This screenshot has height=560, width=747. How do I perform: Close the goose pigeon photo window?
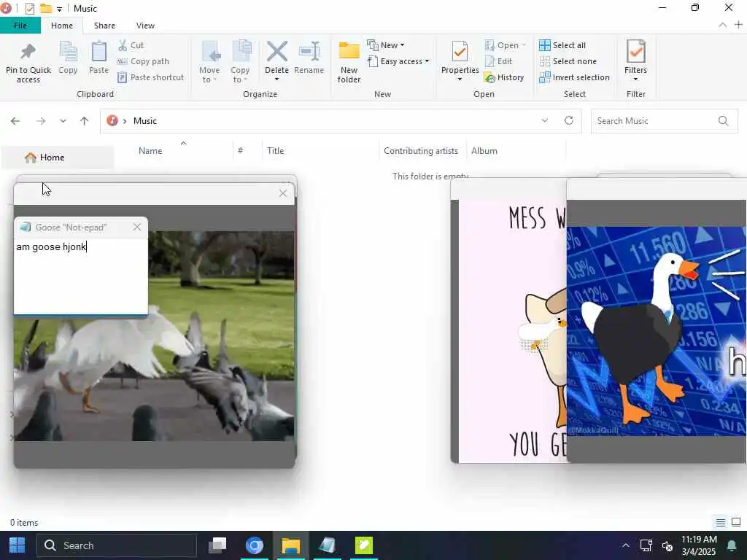283,193
